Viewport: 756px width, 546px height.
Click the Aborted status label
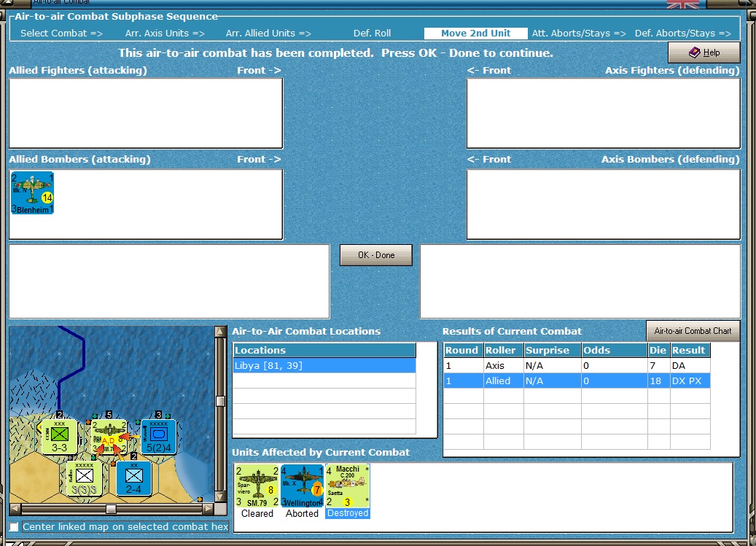[302, 514]
